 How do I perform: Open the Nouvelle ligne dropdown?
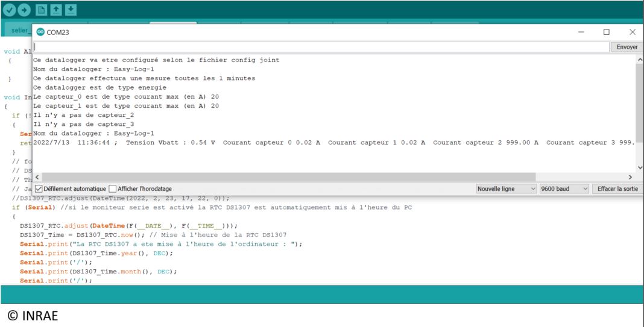coord(506,188)
